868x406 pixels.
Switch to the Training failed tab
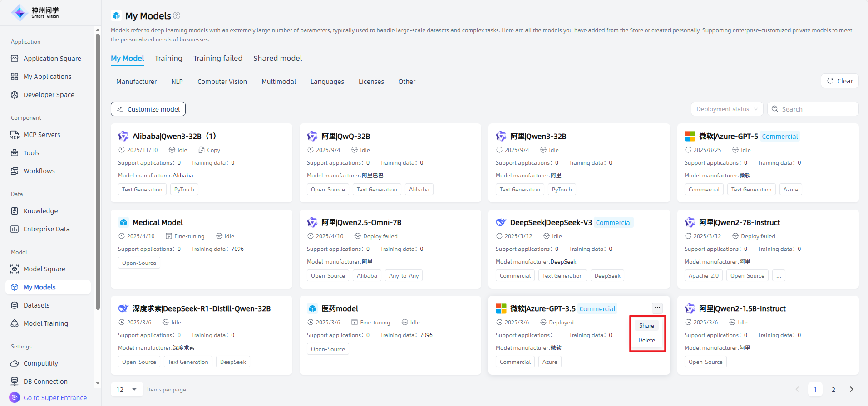click(217, 58)
